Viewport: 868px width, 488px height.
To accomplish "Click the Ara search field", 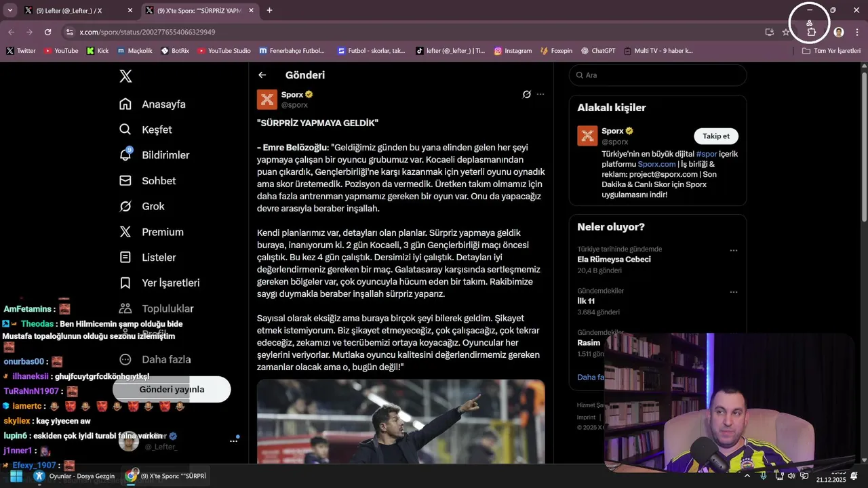I will pyautogui.click(x=658, y=75).
